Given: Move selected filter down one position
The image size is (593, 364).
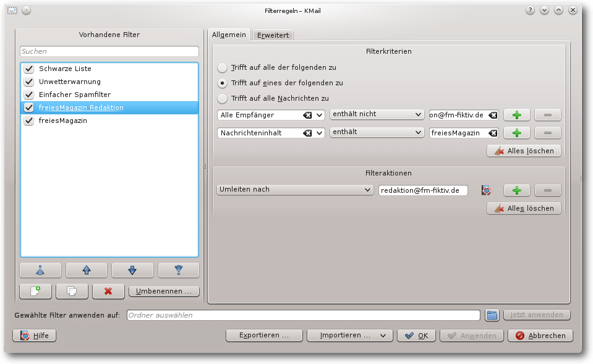Looking at the screenshot, I should point(132,270).
